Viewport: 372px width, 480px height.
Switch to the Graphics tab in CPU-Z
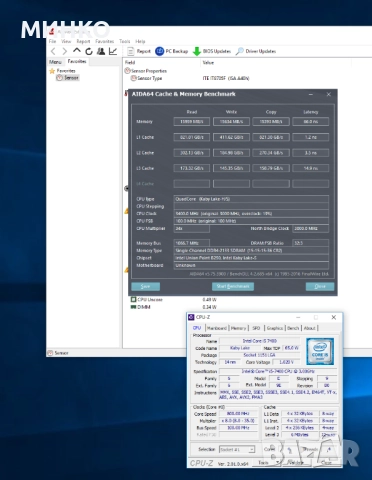275,328
